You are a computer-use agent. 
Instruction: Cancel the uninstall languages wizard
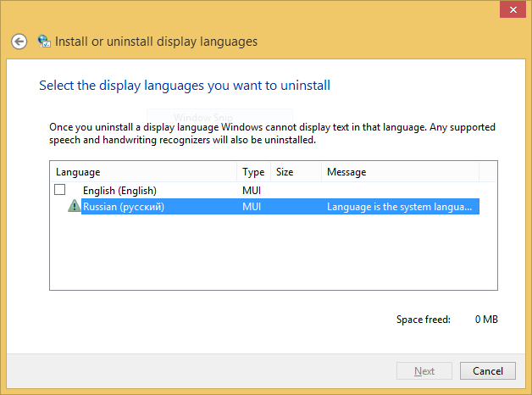click(488, 371)
